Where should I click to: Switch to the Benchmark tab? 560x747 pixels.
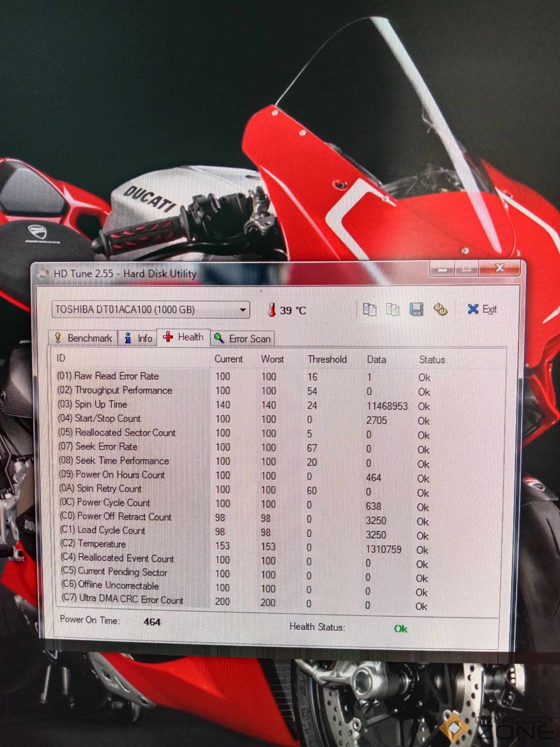[x=83, y=338]
